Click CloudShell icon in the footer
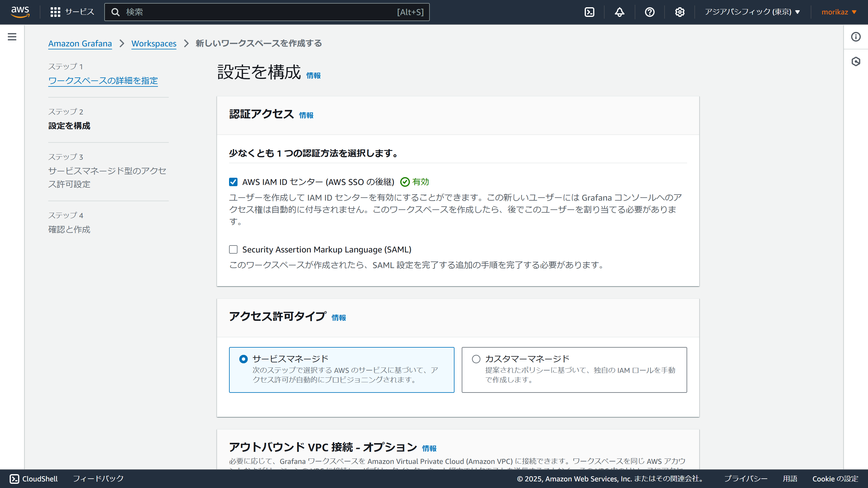Viewport: 868px width, 488px height. (x=14, y=479)
